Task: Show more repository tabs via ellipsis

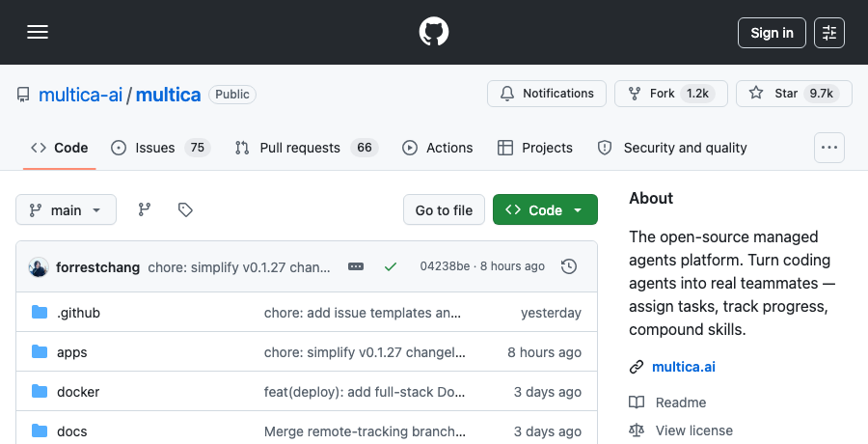Action: (829, 148)
